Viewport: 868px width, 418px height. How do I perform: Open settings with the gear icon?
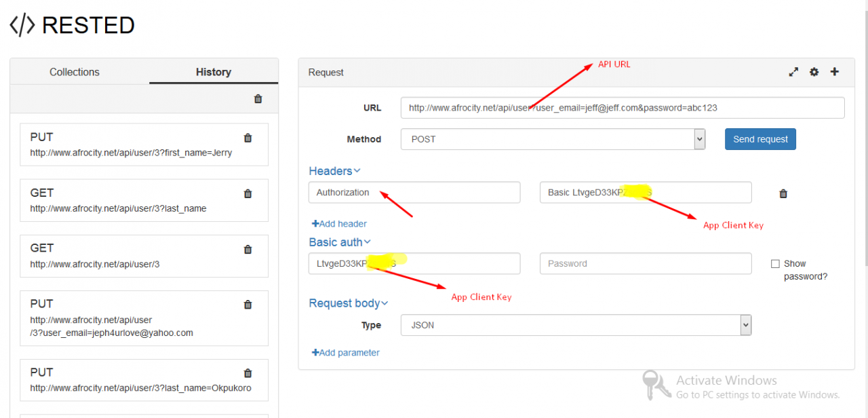(814, 72)
